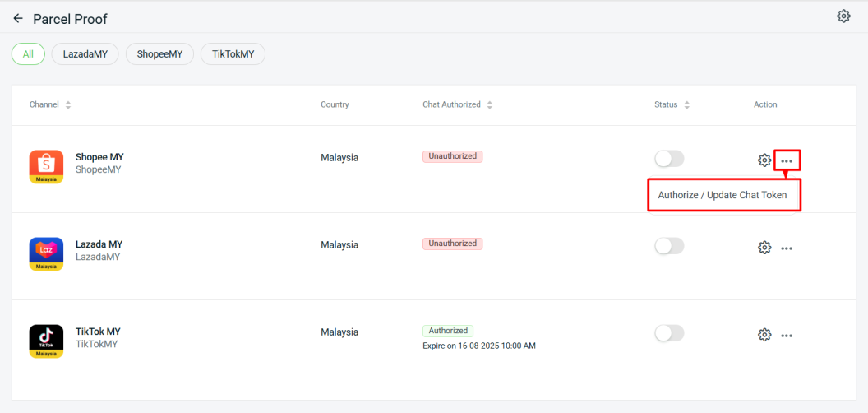Select the TikTokMY filter chip
The image size is (868, 413).
pos(233,54)
